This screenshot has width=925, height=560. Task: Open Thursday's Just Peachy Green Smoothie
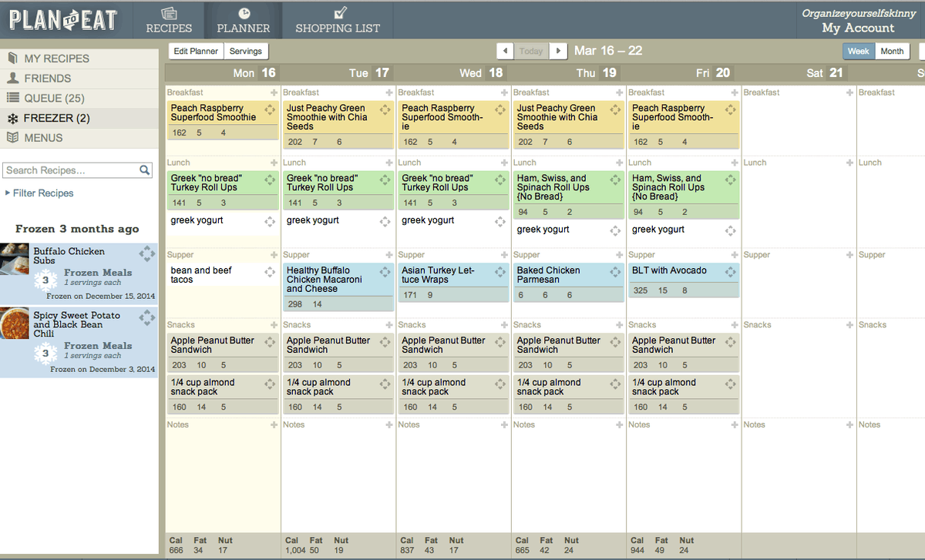click(556, 117)
